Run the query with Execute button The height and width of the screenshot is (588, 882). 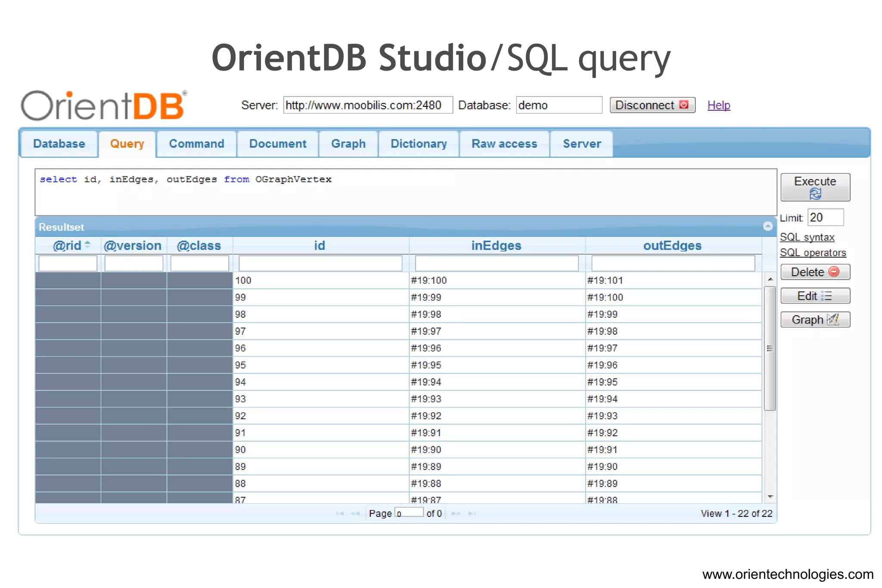click(815, 187)
